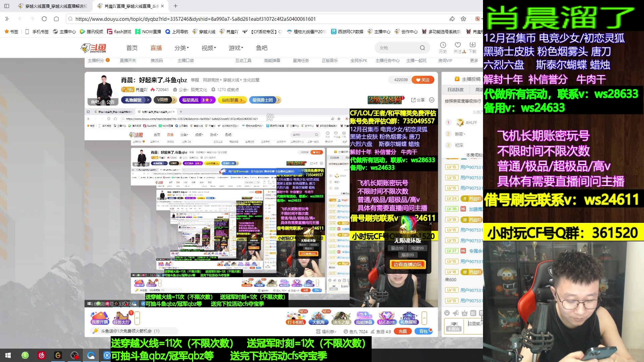The image size is (644, 362).
Task: Open the 背包 backpack button
Action: (423, 331)
